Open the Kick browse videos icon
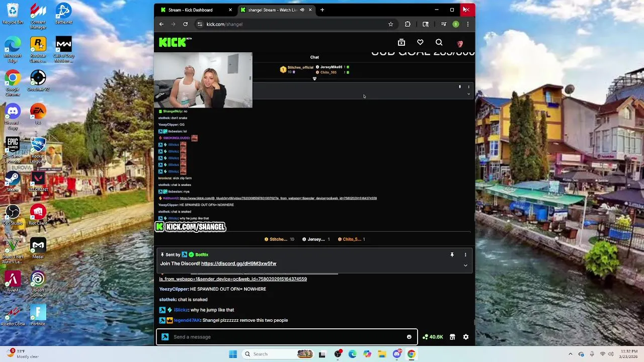644x362 pixels. point(401,43)
